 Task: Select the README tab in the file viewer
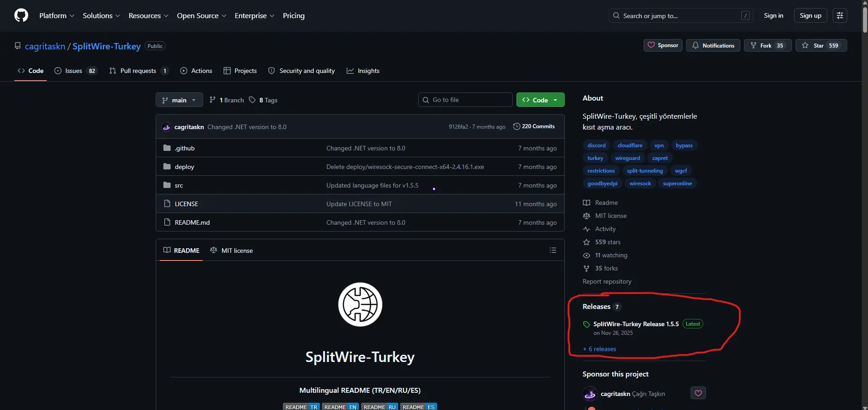[181, 250]
